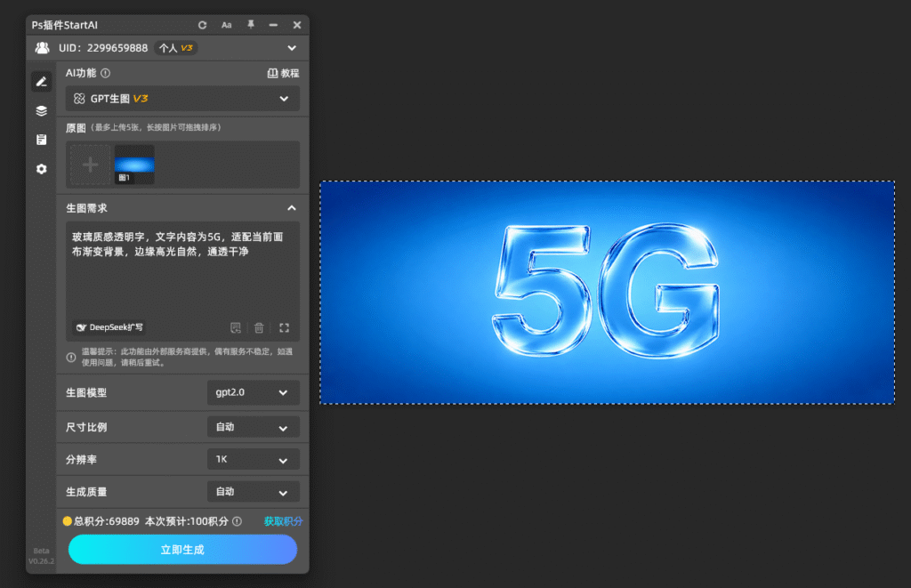
Task: Open the 教程 tutorial link
Action: (x=283, y=73)
